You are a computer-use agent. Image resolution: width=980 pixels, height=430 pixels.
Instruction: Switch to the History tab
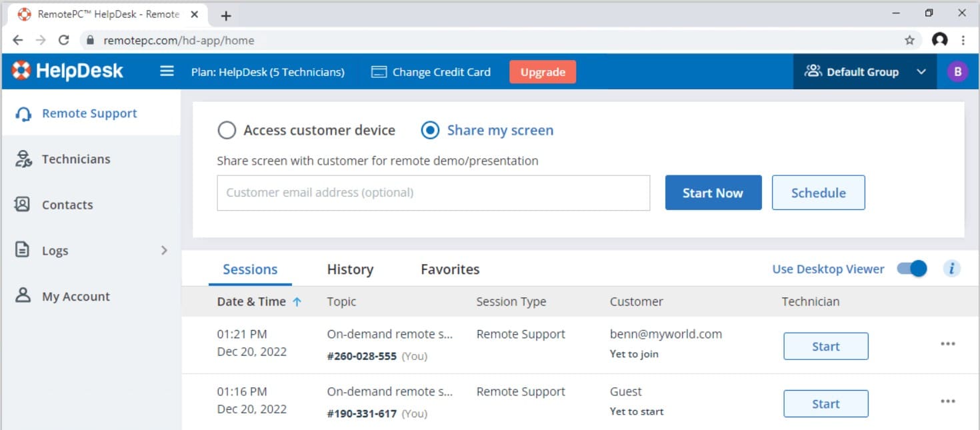pyautogui.click(x=350, y=269)
